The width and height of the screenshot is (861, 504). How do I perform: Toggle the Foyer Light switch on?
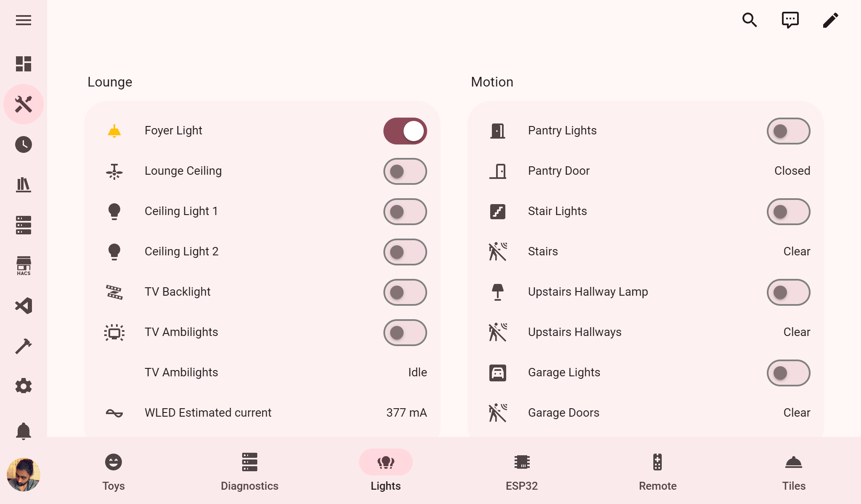405,131
